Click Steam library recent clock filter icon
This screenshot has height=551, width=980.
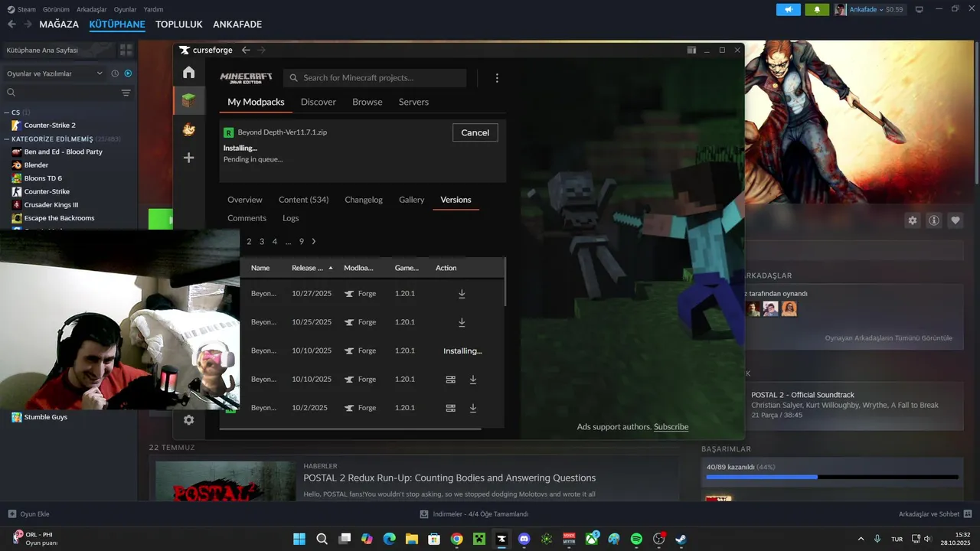point(115,73)
